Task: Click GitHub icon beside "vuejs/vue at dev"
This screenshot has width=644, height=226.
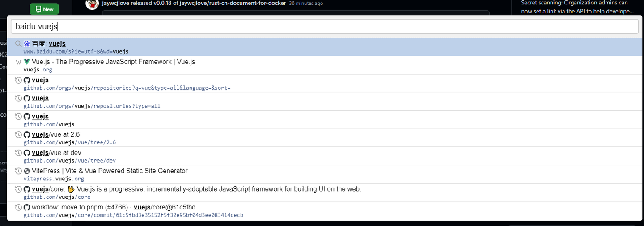Action: (x=27, y=153)
